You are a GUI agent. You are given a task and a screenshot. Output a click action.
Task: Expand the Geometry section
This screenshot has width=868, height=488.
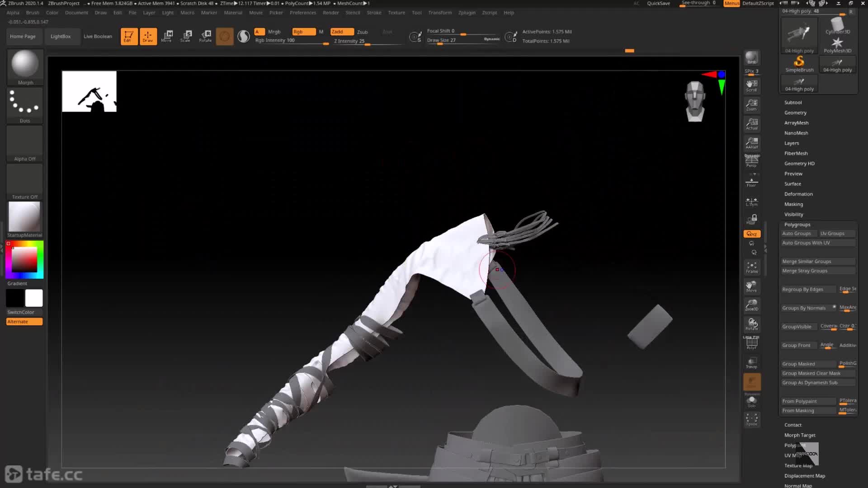pos(795,113)
